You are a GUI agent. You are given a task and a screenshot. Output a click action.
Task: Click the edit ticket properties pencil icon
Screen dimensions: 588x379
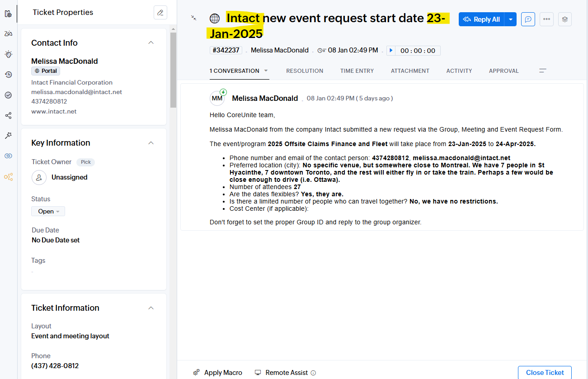160,13
